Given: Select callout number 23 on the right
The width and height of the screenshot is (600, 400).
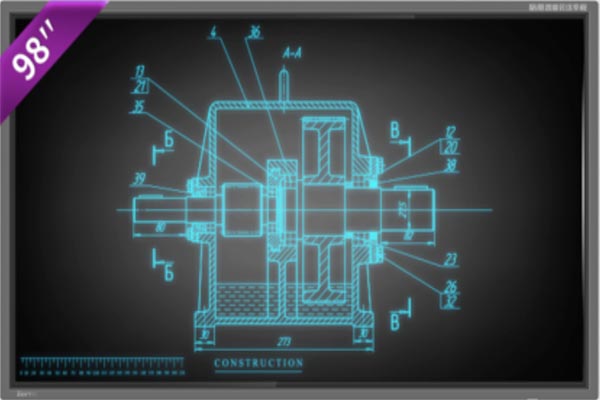Looking at the screenshot, I should 451,259.
